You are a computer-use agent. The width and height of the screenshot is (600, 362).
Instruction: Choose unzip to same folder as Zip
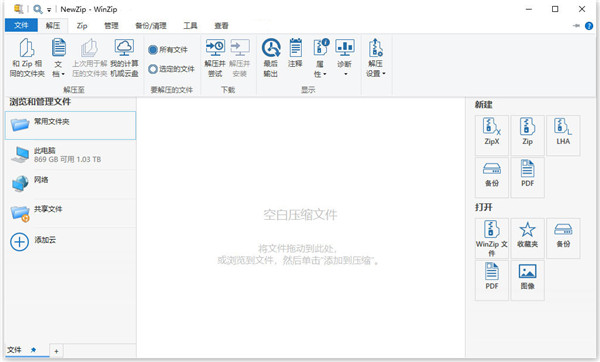pyautogui.click(x=27, y=58)
